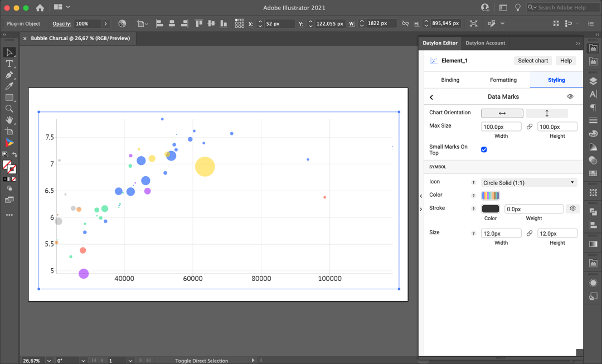Select the Hand tool
This screenshot has width=602, height=364.
(x=9, y=120)
